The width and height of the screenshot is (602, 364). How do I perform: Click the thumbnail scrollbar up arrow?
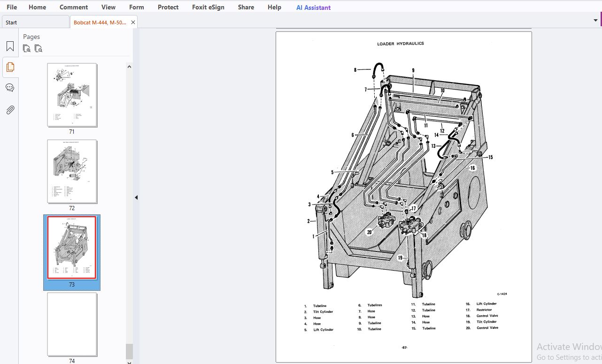pos(129,67)
